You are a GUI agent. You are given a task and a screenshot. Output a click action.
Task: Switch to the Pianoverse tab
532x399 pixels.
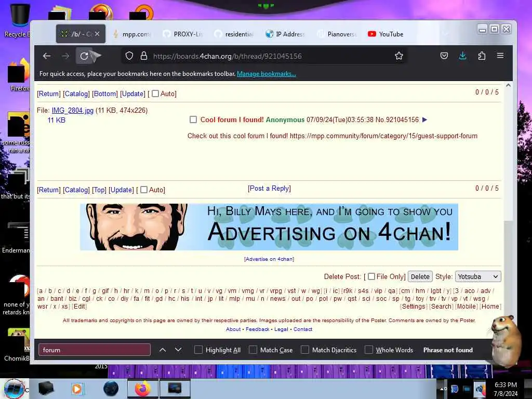337,34
